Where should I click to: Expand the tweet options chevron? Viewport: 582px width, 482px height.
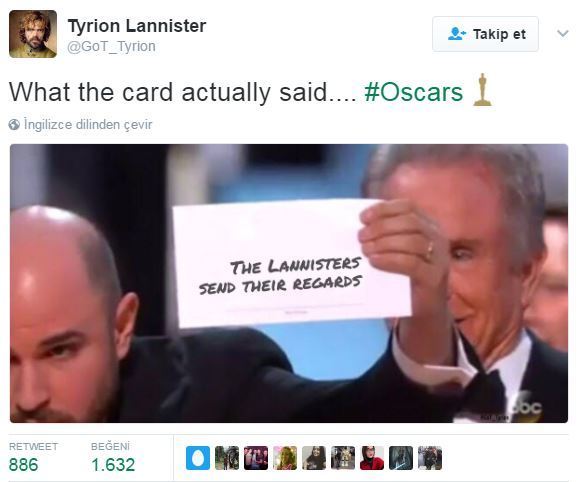pos(563,34)
